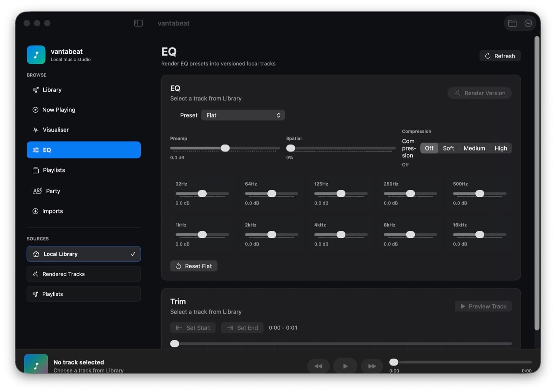Click the 32Hz band slider

click(x=202, y=193)
